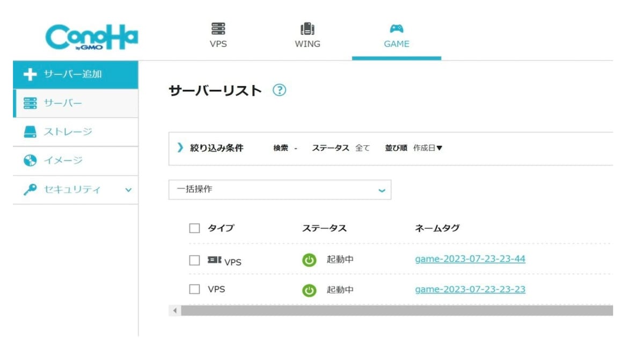
Task: Click power status icon for game-2023-07-23-23-44
Action: (309, 260)
